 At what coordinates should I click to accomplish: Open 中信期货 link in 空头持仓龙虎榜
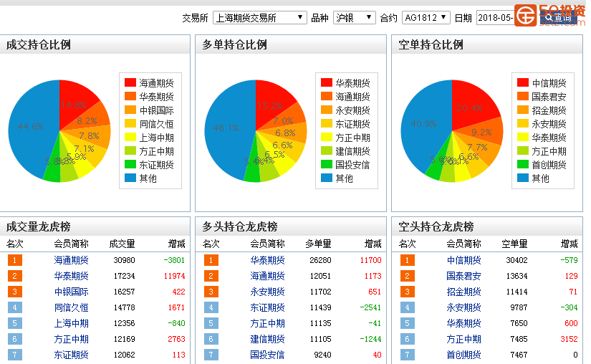pyautogui.click(x=464, y=260)
